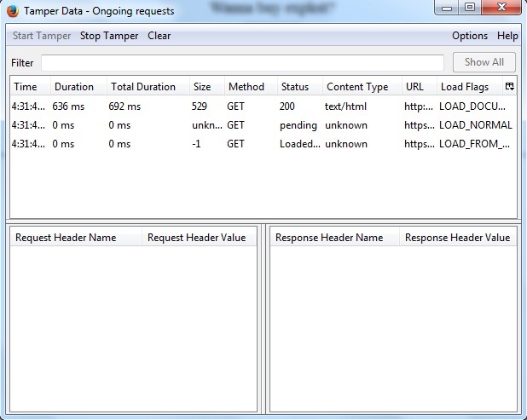Click the LOAD_NORMAL load flag cell
Image resolution: width=527 pixels, height=420 pixels.
476,125
